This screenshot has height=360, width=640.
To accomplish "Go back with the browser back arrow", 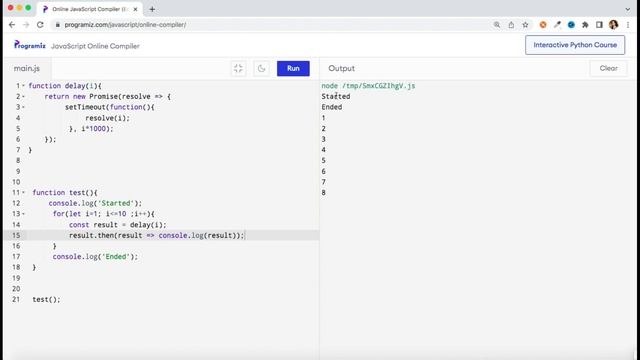I will pos(12,25).
